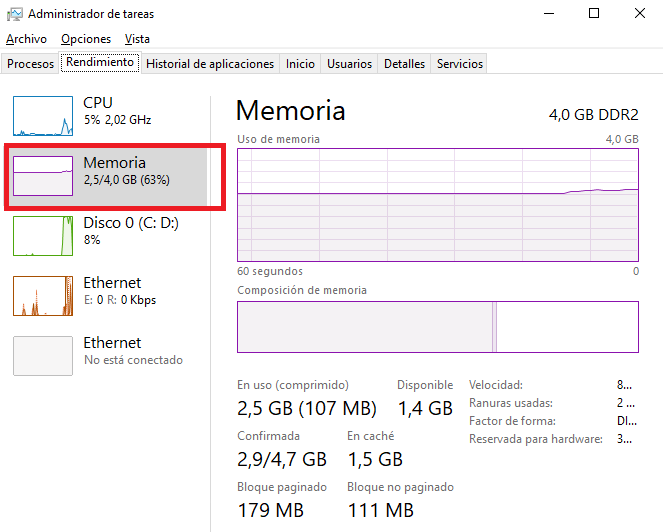Switch to the Procesos tab

(30, 64)
